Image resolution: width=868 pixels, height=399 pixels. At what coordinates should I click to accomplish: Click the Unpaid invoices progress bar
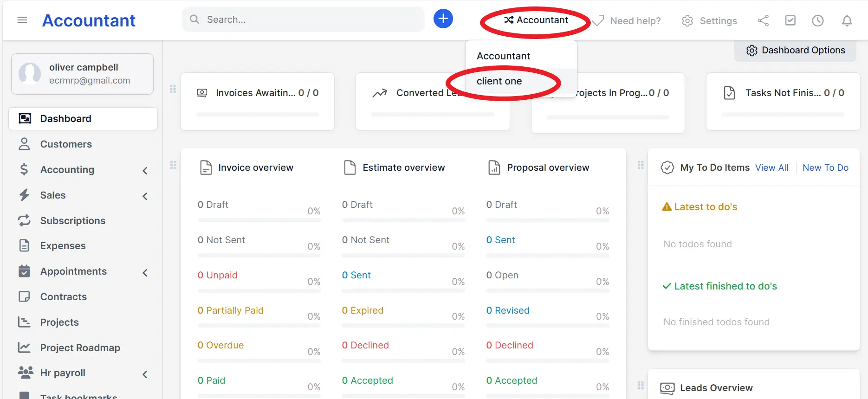pos(259,291)
